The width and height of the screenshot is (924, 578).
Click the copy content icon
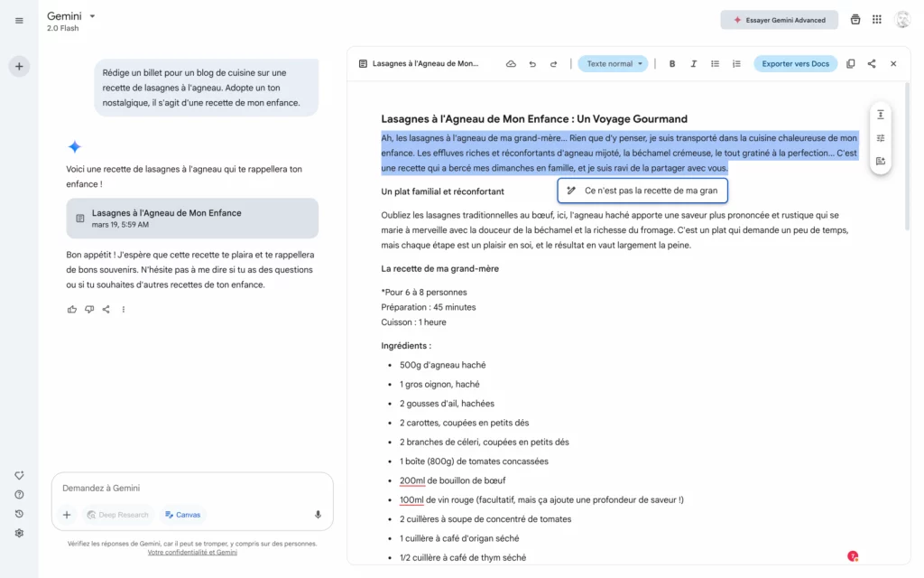click(850, 64)
